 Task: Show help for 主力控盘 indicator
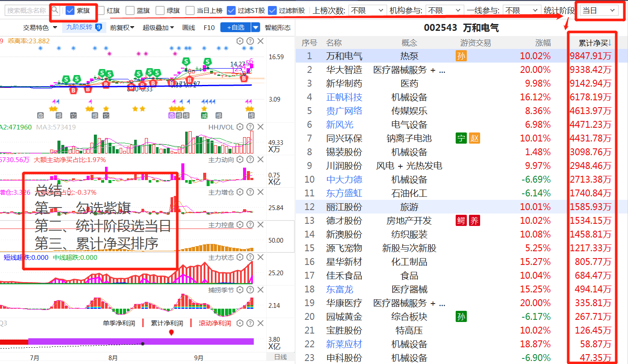click(x=250, y=225)
